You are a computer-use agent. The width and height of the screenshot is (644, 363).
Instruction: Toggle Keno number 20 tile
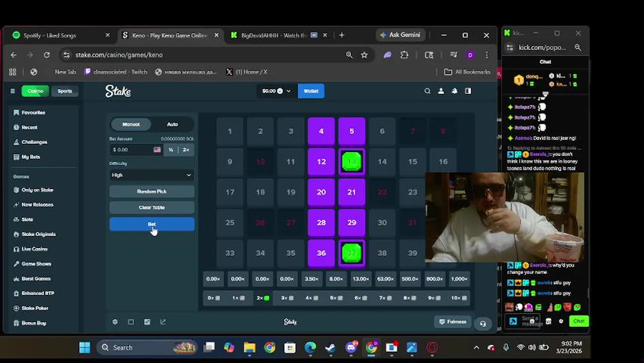pyautogui.click(x=321, y=192)
